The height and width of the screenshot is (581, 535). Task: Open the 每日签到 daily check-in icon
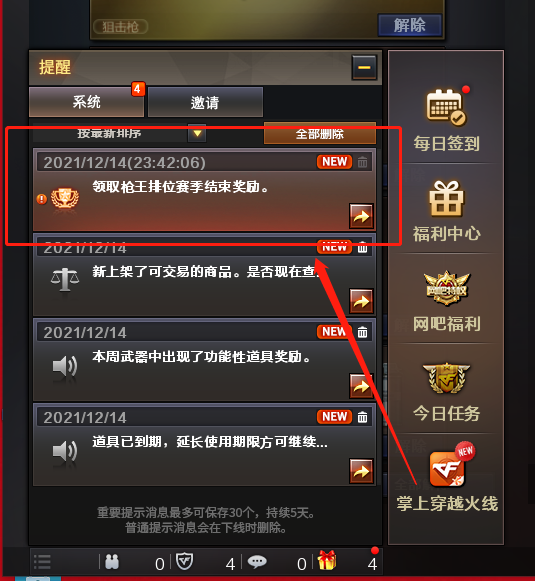pos(446,107)
